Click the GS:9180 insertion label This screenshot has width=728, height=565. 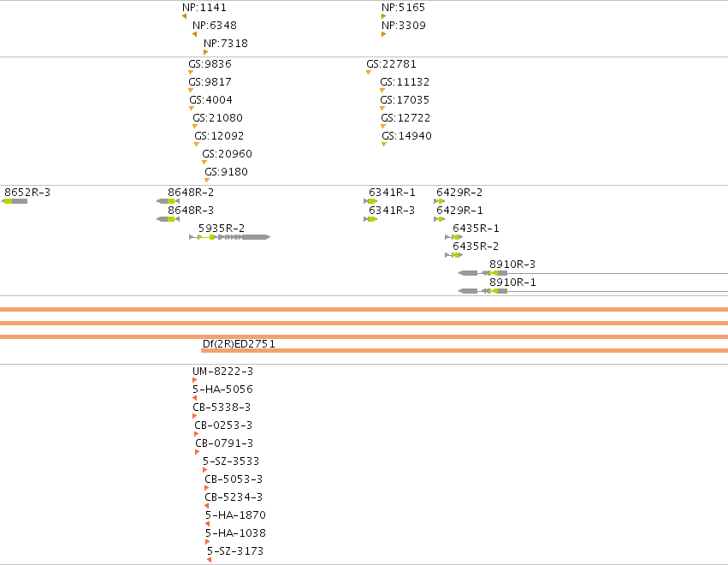pyautogui.click(x=227, y=172)
